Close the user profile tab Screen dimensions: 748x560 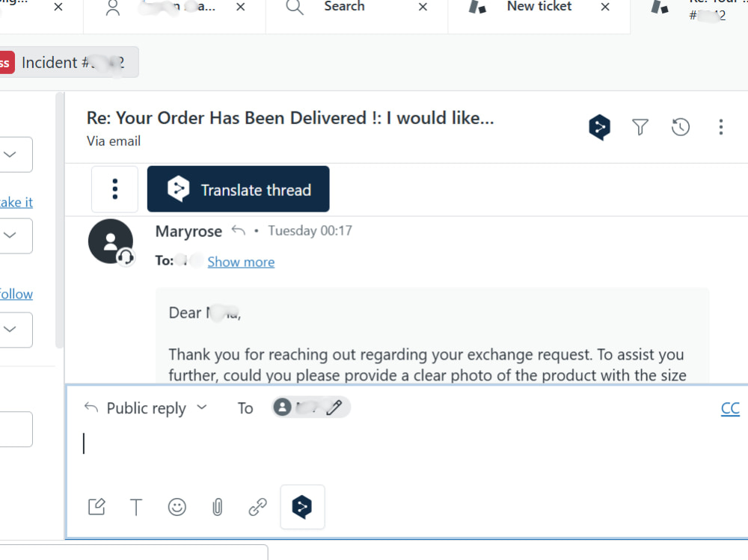(x=240, y=7)
